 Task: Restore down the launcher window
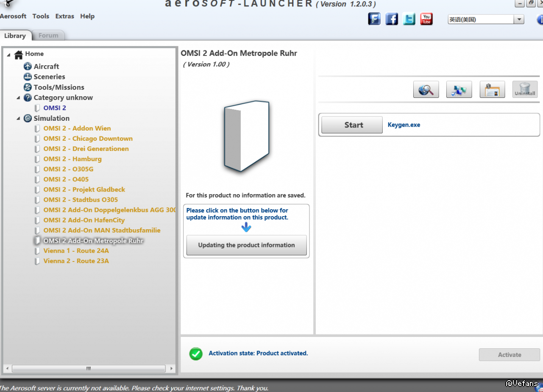click(531, 3)
